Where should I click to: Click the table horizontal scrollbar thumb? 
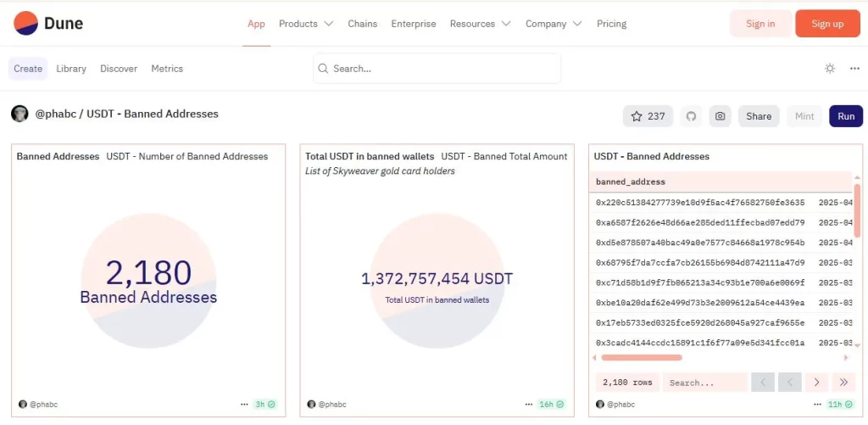642,358
